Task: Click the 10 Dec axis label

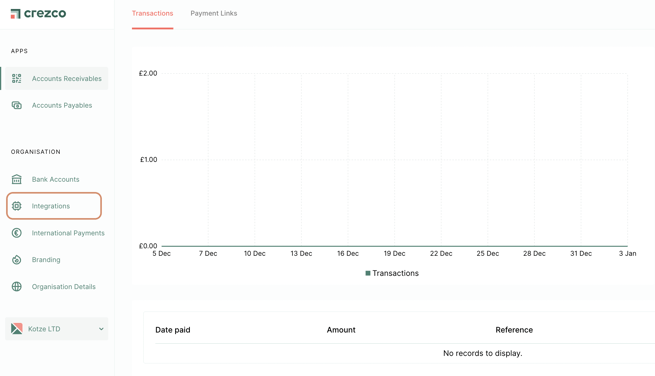Action: 255,254
